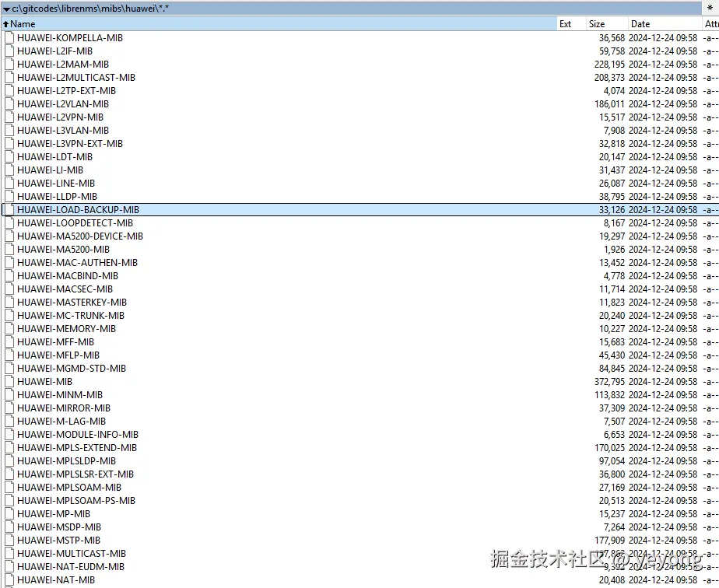The width and height of the screenshot is (719, 588).
Task: Click the asterisk button beside the path bar
Action: coord(710,9)
